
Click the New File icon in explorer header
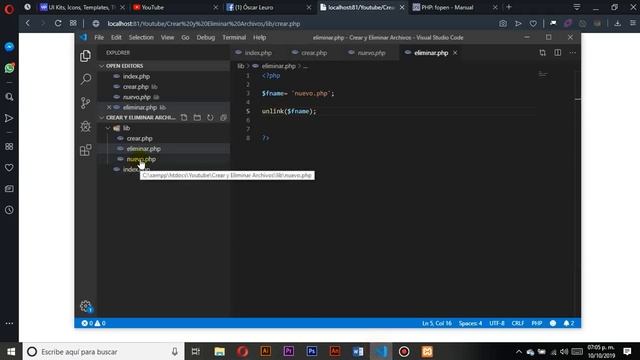(184, 118)
